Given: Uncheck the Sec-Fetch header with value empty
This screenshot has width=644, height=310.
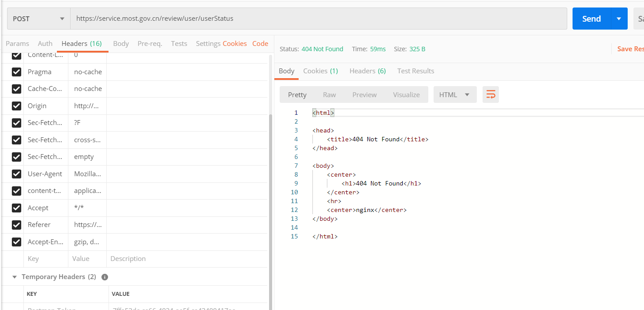Looking at the screenshot, I should click(16, 157).
